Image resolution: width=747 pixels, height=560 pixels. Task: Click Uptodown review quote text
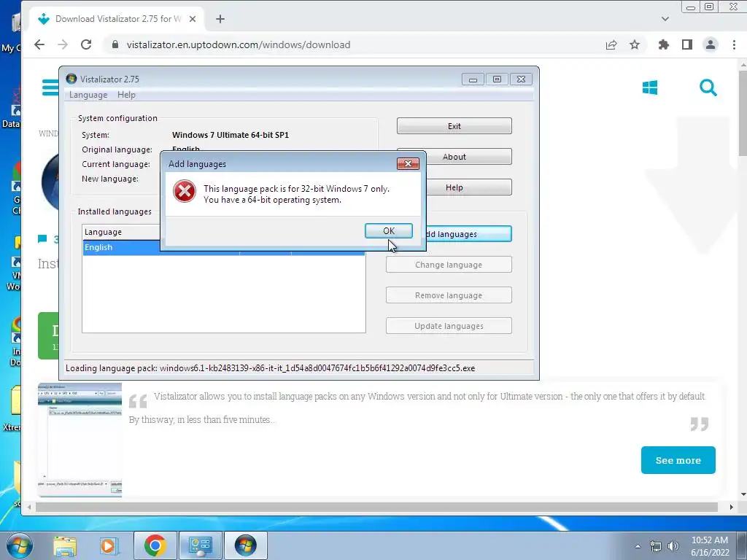click(x=417, y=408)
